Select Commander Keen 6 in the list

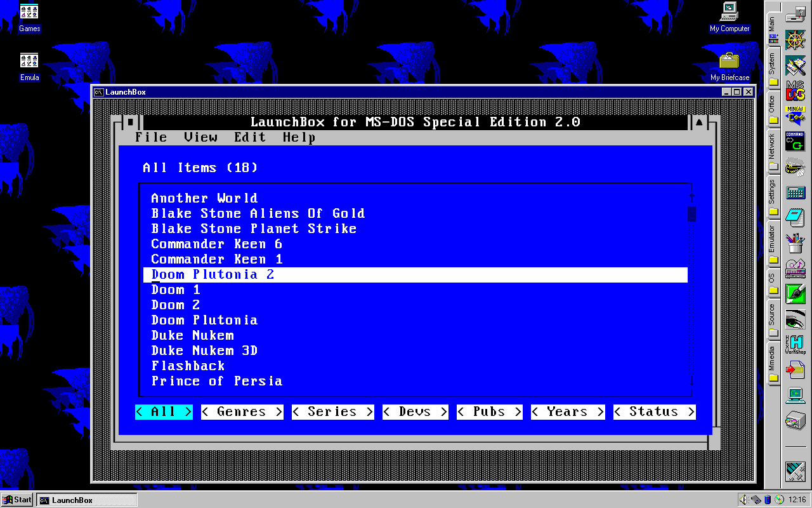coord(416,244)
